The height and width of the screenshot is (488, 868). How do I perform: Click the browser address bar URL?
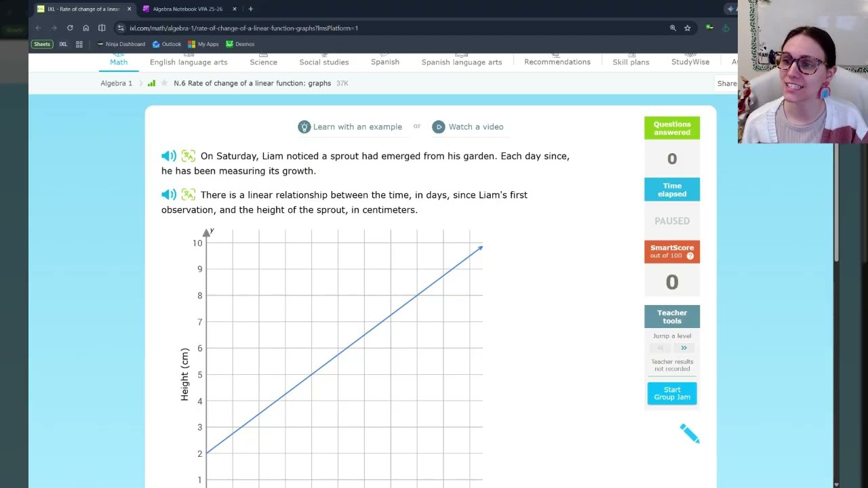243,28
